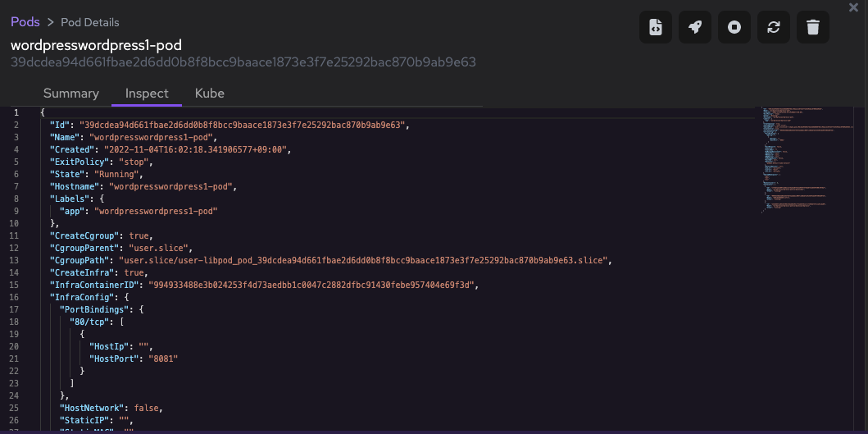
Task: Click the "HostNetwork" false value
Action: pyautogui.click(x=146, y=408)
